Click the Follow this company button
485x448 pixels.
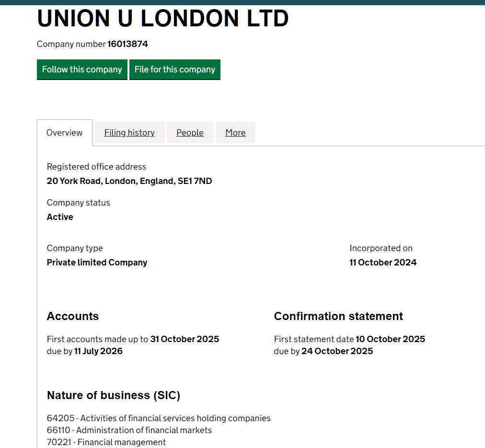click(82, 69)
